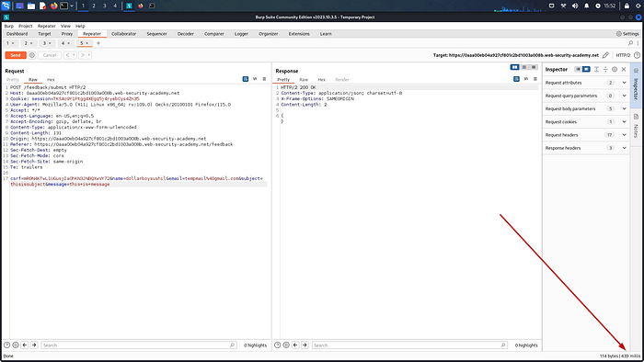
Task: Go back to previous request in history
Action: (x=68, y=55)
